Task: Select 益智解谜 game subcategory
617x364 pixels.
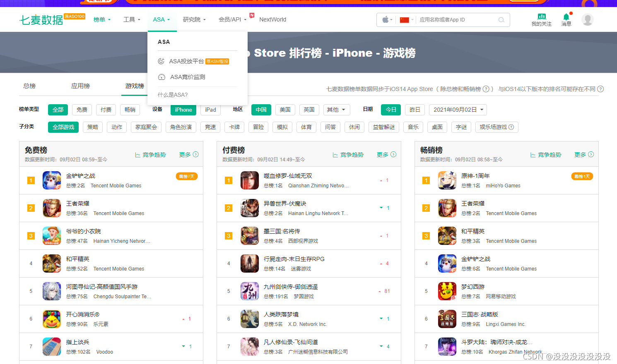Action: pos(384,127)
